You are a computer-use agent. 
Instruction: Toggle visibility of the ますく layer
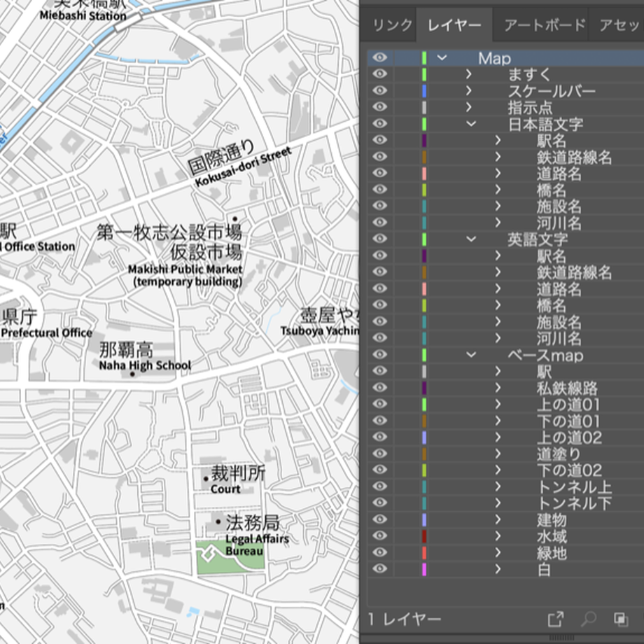tap(380, 74)
